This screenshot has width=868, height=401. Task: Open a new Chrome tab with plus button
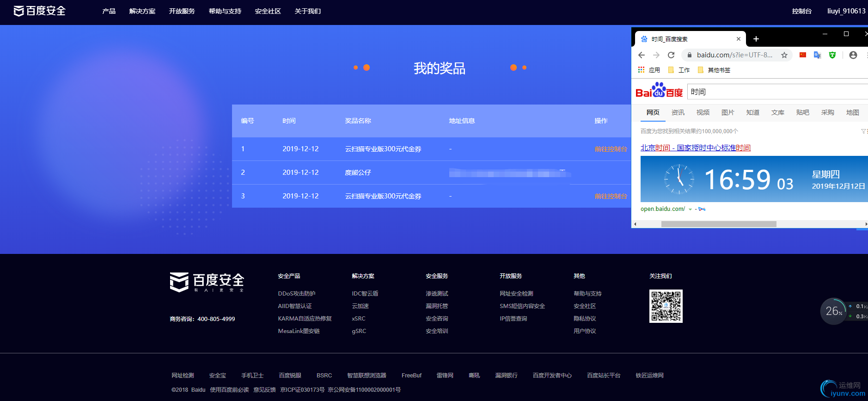[x=756, y=39]
